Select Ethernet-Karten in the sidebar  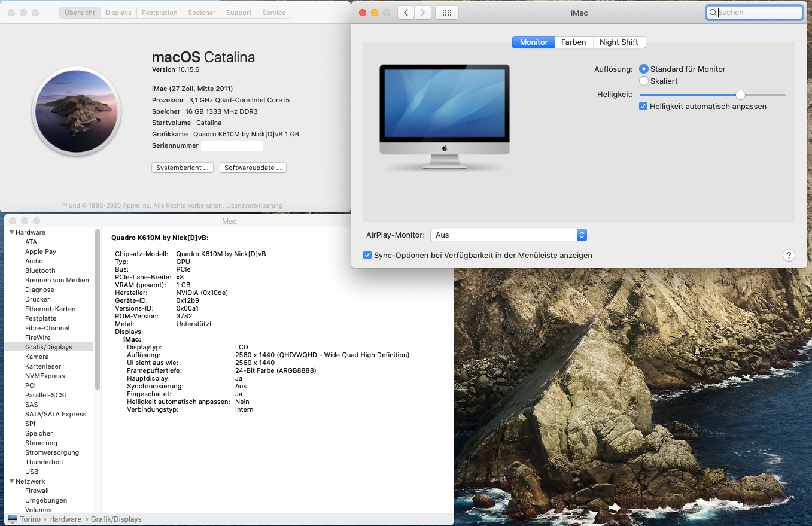pos(50,309)
